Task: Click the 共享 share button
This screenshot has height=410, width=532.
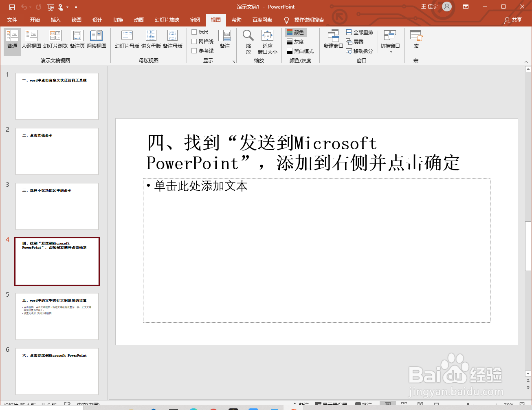Action: pos(513,20)
